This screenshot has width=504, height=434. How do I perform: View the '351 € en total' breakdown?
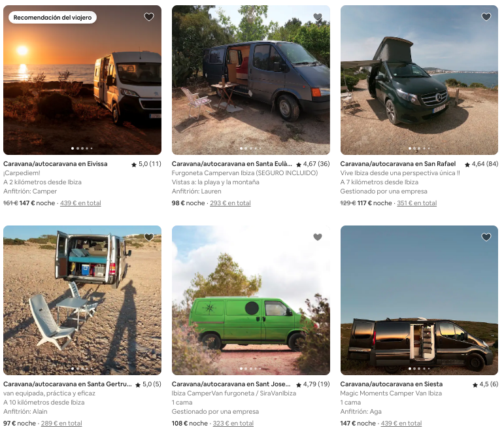pos(417,203)
